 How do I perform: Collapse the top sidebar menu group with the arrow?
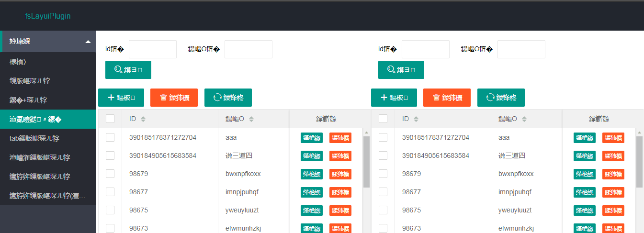point(88,42)
